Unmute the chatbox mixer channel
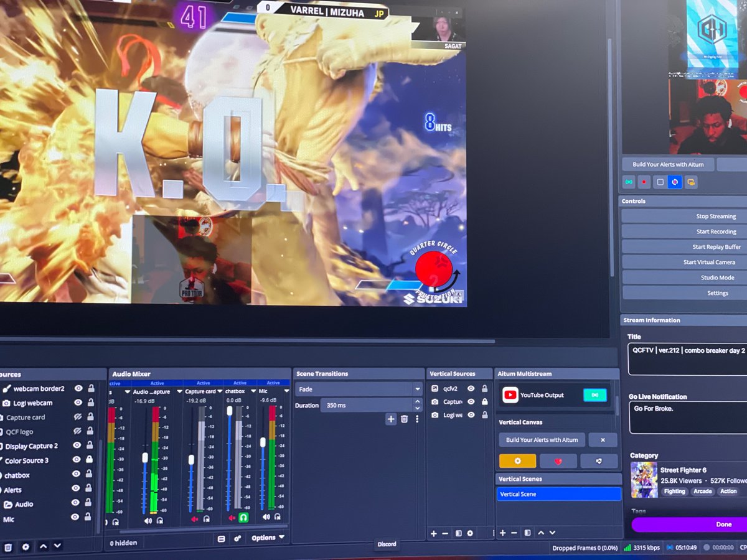747x560 pixels. click(x=232, y=518)
